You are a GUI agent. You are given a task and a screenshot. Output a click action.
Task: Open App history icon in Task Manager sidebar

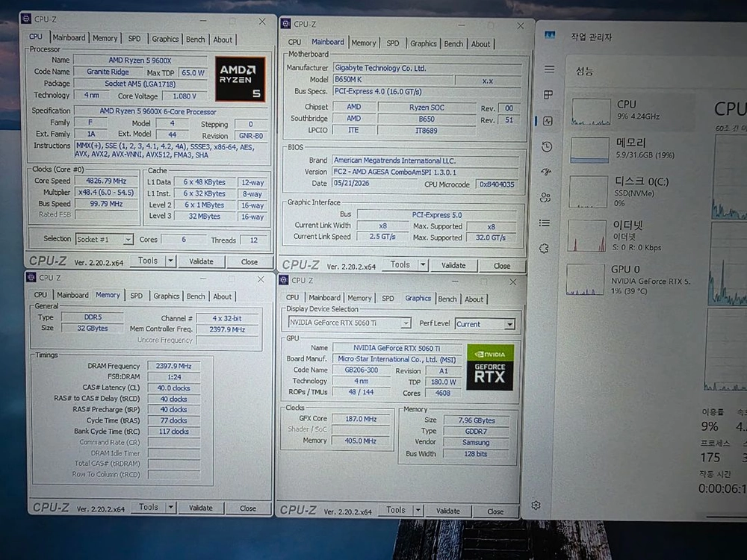click(547, 146)
